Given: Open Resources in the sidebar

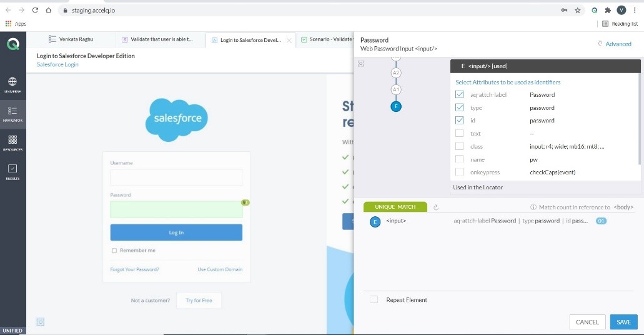Looking at the screenshot, I should (x=12, y=143).
